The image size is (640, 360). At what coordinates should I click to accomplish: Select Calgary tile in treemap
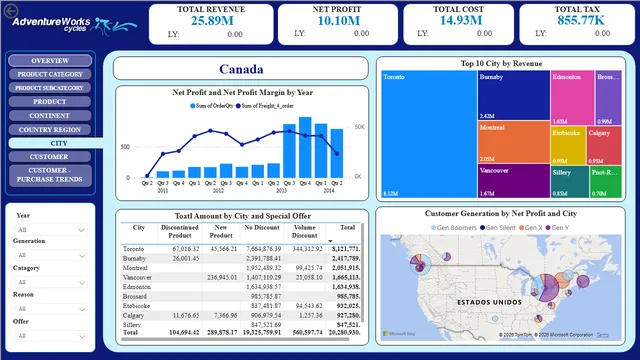point(604,146)
